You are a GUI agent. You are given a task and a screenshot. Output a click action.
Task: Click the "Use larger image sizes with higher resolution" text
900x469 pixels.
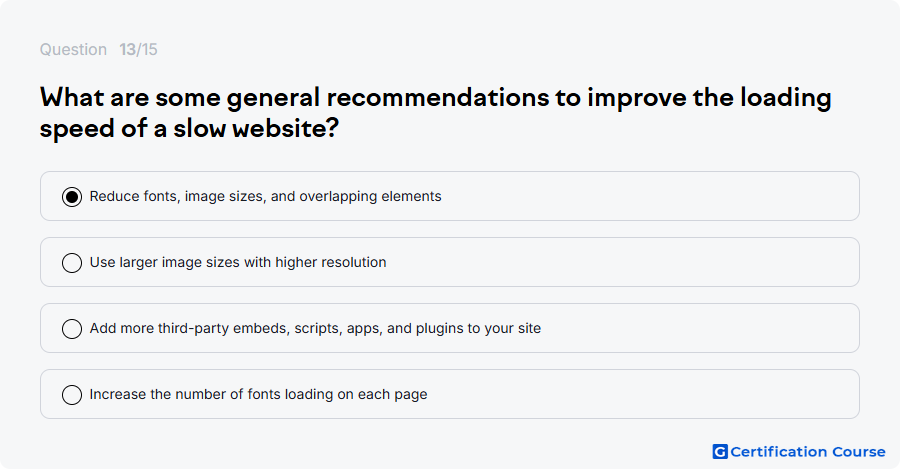[x=238, y=262]
